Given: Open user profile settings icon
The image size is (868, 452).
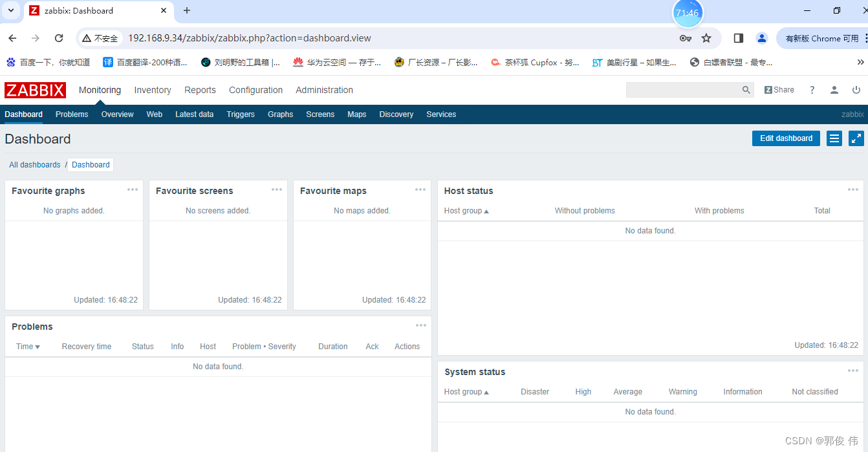Looking at the screenshot, I should pos(834,89).
